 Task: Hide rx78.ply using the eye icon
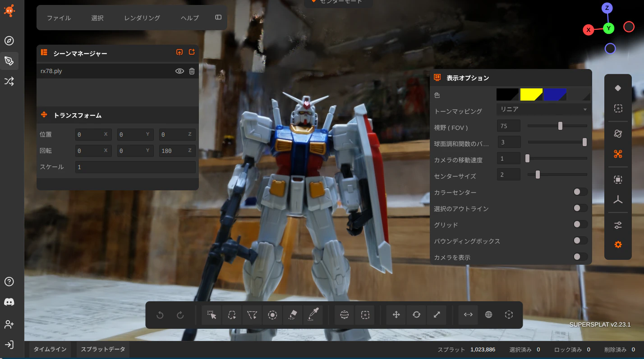179,71
